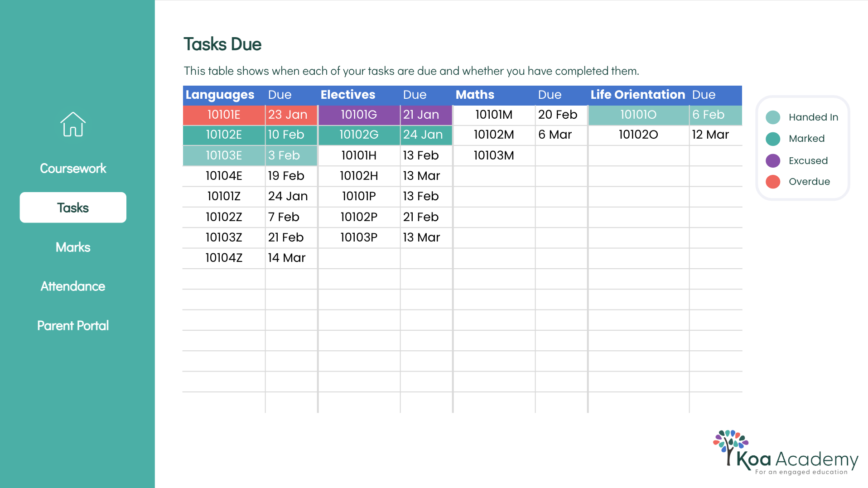Open marked task 10102G
The height and width of the screenshot is (488, 868).
[x=359, y=135]
